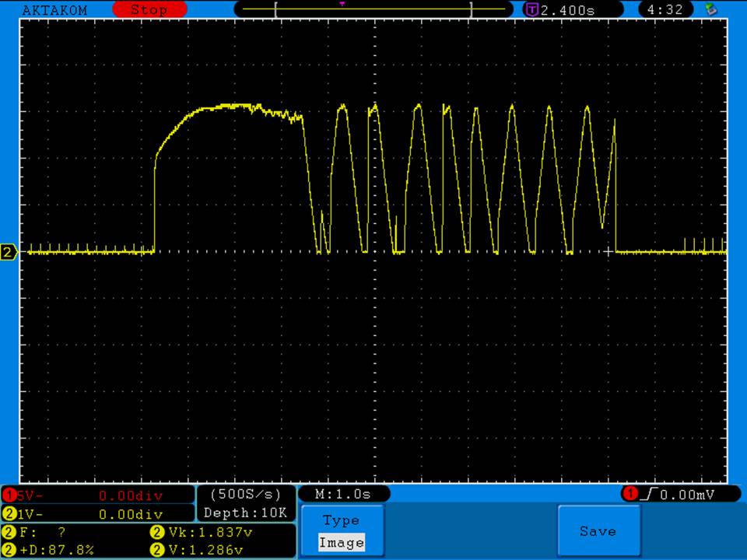
Task: Click the channel 1 red badge in trigger readout
Action: [629, 494]
